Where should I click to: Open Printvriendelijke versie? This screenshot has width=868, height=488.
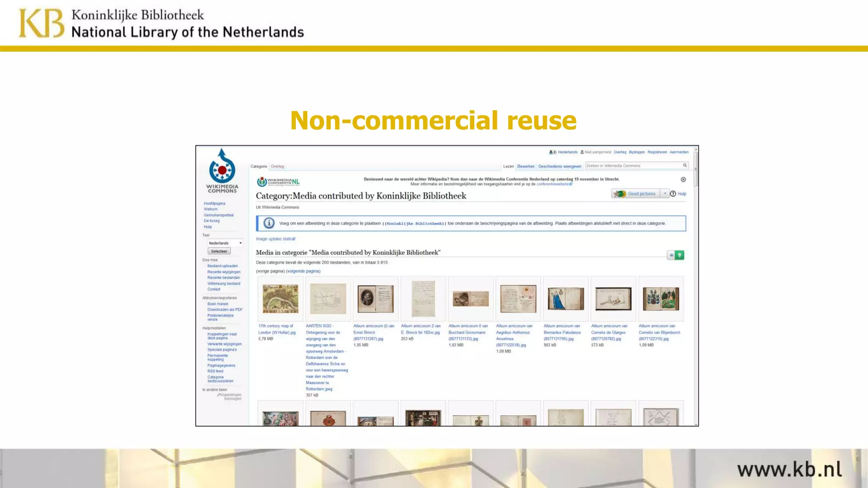(220, 318)
